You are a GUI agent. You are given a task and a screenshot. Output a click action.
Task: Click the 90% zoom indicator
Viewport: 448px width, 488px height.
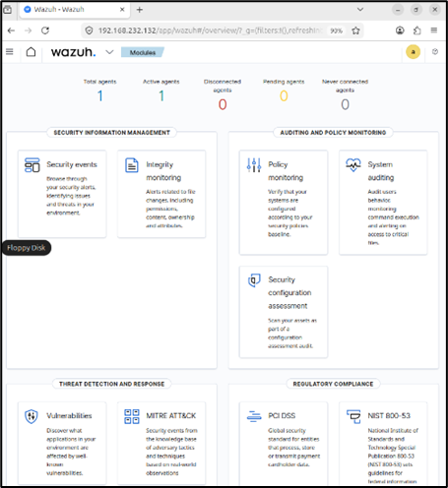coord(336,30)
